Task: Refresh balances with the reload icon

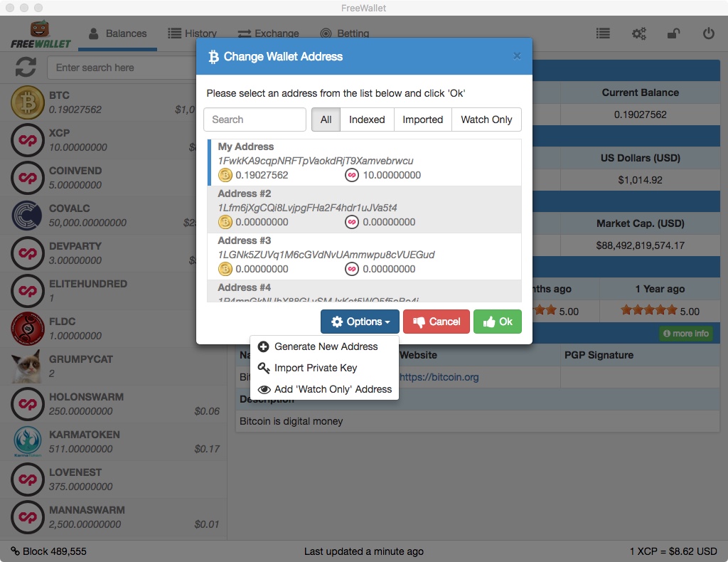Action: pos(26,68)
